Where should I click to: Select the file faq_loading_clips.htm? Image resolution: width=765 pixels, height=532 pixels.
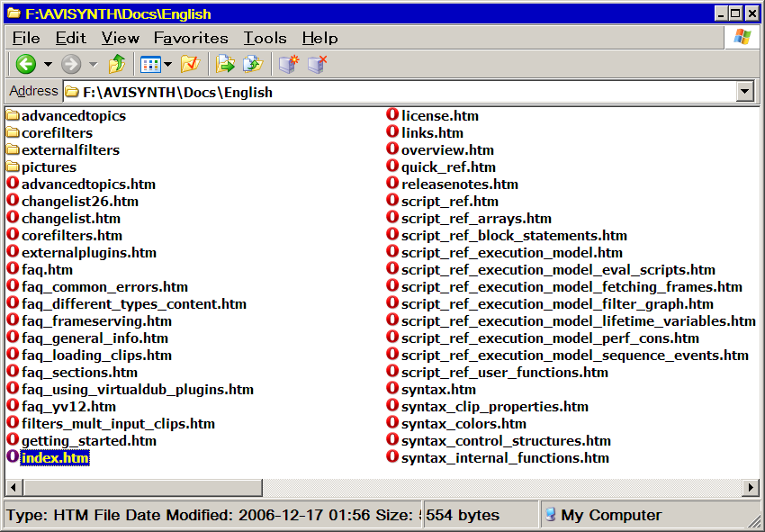(96, 355)
